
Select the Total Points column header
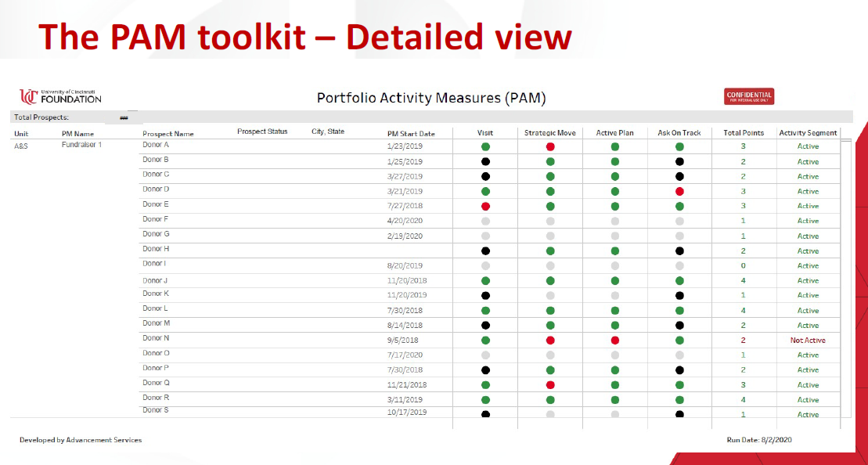[744, 133]
